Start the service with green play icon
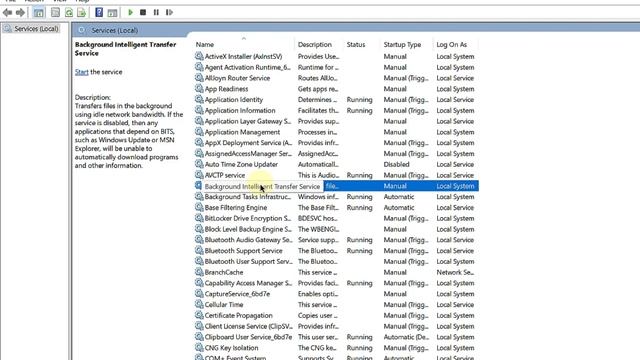 [131, 13]
